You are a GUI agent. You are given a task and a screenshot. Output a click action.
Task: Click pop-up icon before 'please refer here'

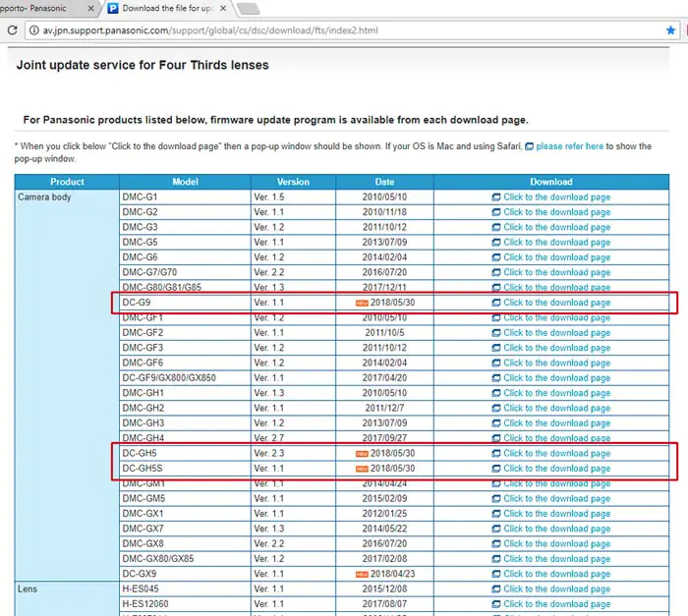(530, 146)
